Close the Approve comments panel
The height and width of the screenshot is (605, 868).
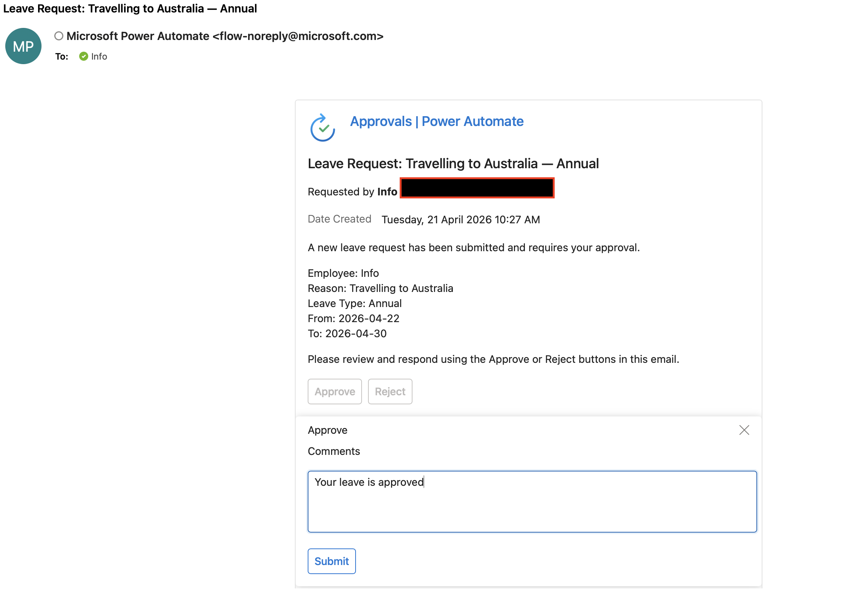coord(744,430)
